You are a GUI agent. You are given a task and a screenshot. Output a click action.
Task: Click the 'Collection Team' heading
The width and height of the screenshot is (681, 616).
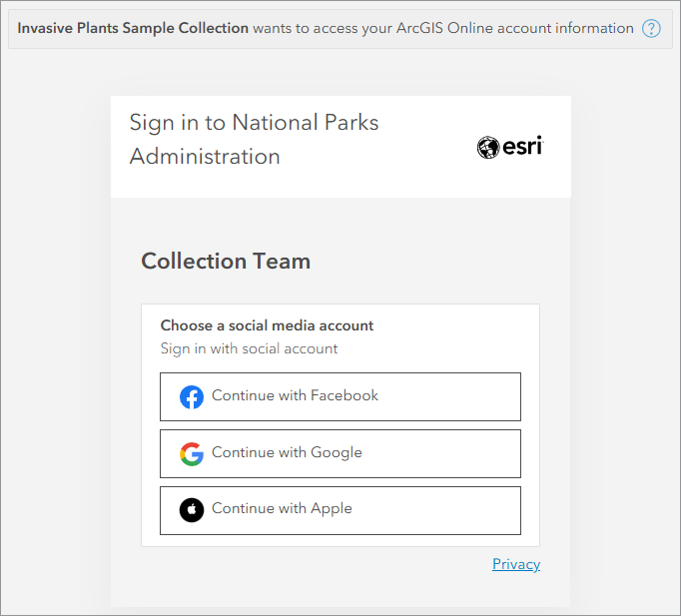coord(226,262)
